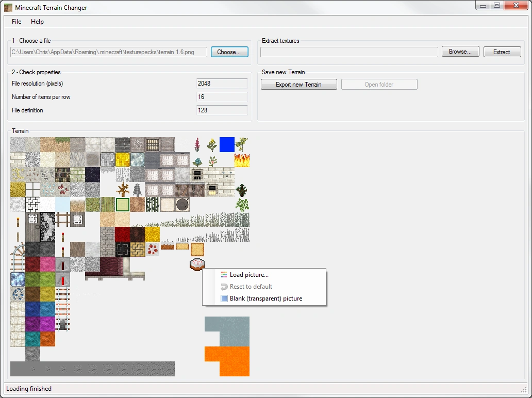Image resolution: width=532 pixels, height=398 pixels.
Task: Click the Open folder button
Action: pyautogui.click(x=379, y=85)
